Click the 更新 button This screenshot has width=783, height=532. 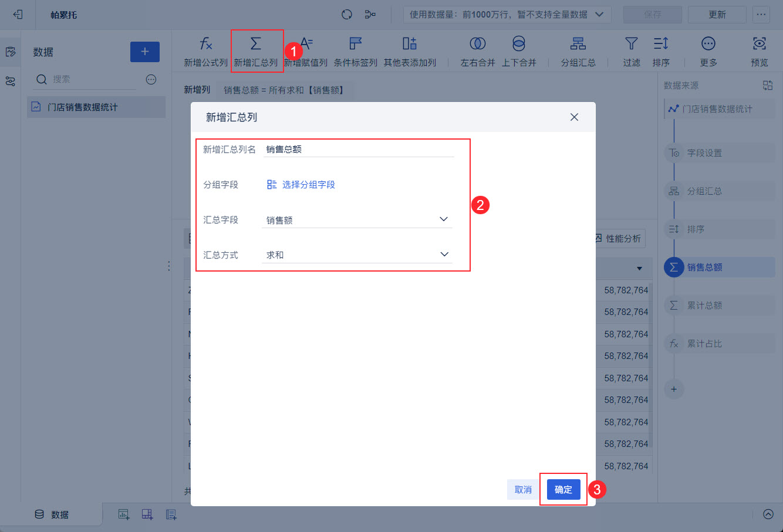pyautogui.click(x=717, y=15)
